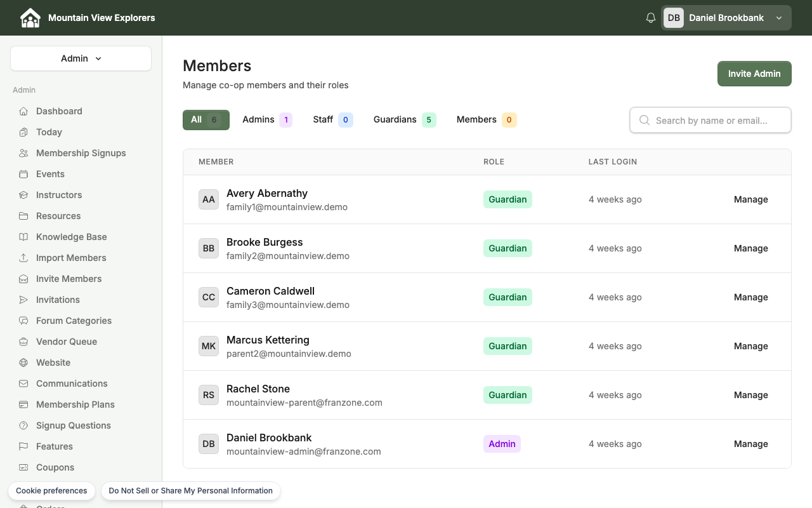Viewport: 812px width, 508px height.
Task: Switch to the Members filter tab
Action: (x=487, y=120)
